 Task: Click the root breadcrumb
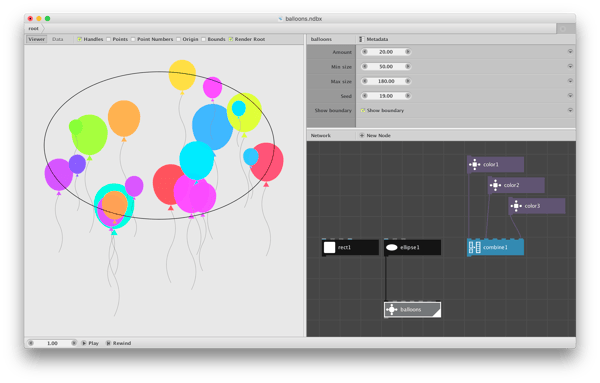coord(34,29)
